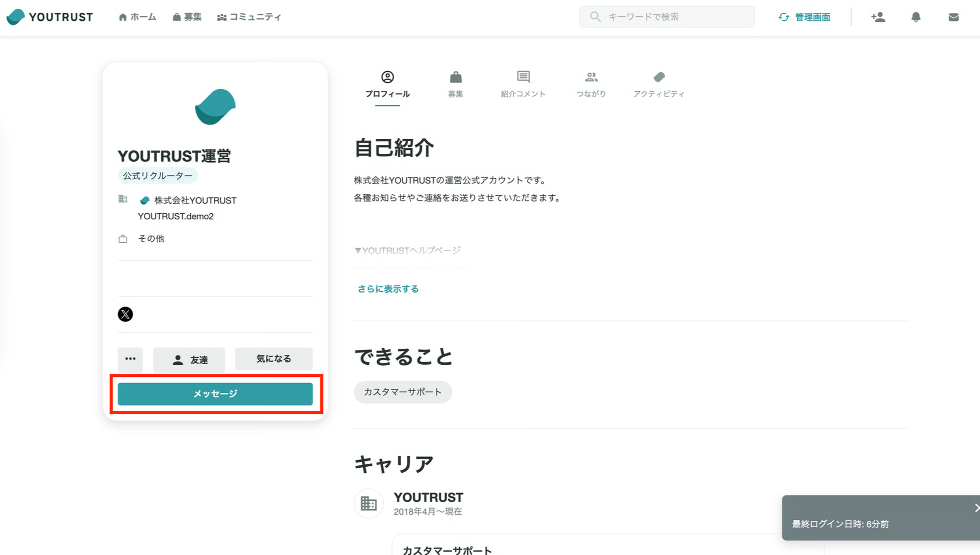Viewport: 980px width, 555px height.
Task: Expand with さらに表示する link
Action: click(x=388, y=289)
